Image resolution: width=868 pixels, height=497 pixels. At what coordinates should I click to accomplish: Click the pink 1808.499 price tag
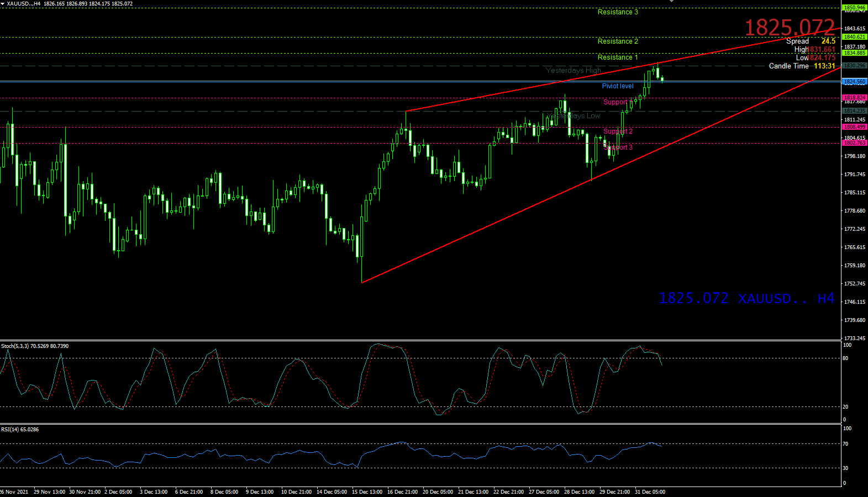(854, 127)
